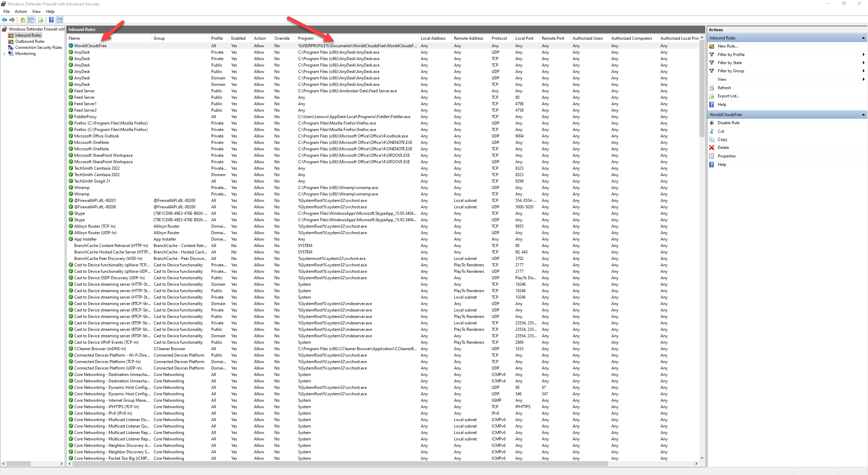Open the View menu
The image size is (868, 475).
(36, 12)
